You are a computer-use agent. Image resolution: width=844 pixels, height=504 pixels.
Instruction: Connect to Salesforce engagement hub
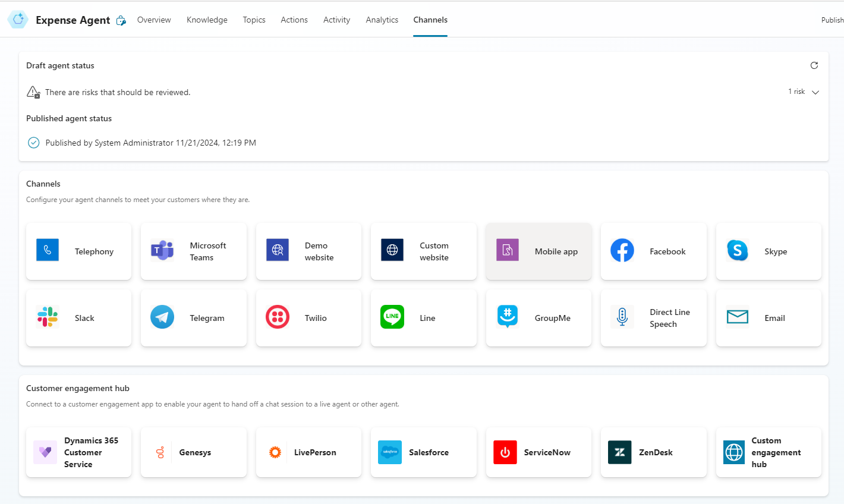423,452
